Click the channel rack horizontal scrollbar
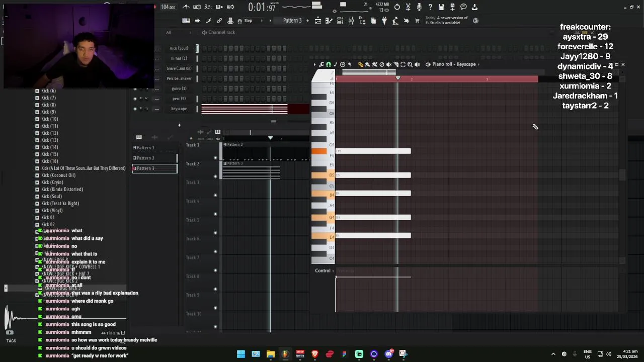 [273, 121]
